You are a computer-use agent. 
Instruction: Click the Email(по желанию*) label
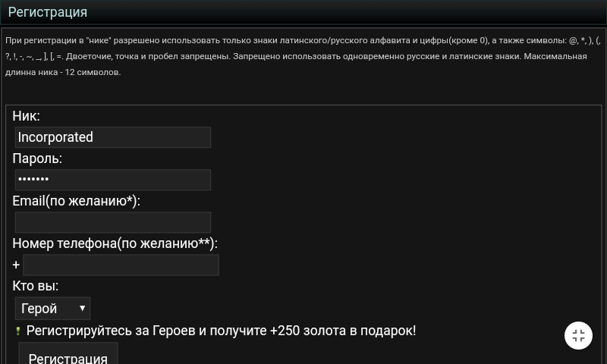(76, 201)
